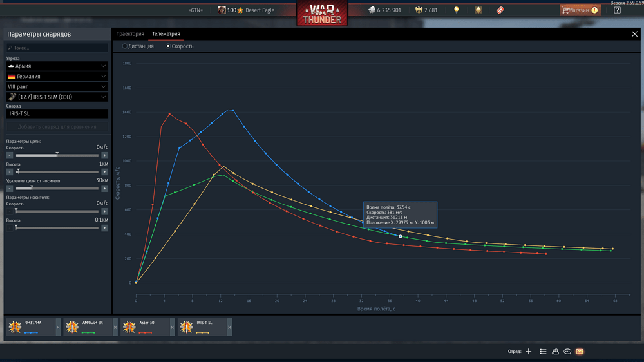Click the carrier altitude slider track
644x362 pixels.
click(x=57, y=228)
